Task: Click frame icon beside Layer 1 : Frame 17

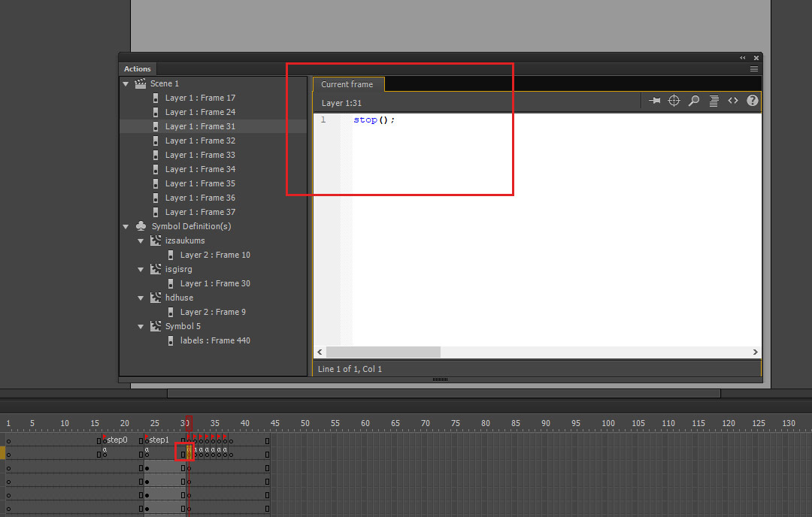Action: tap(156, 98)
